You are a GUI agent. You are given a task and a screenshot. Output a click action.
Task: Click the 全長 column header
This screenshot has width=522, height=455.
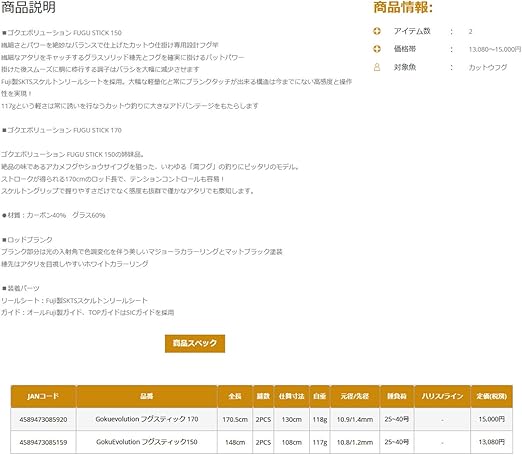pos(235,396)
